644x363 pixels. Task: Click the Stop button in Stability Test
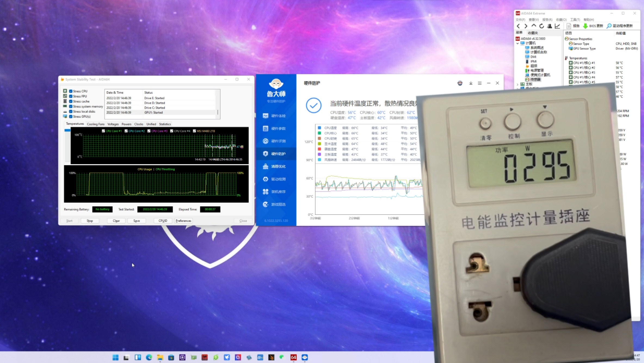point(90,221)
